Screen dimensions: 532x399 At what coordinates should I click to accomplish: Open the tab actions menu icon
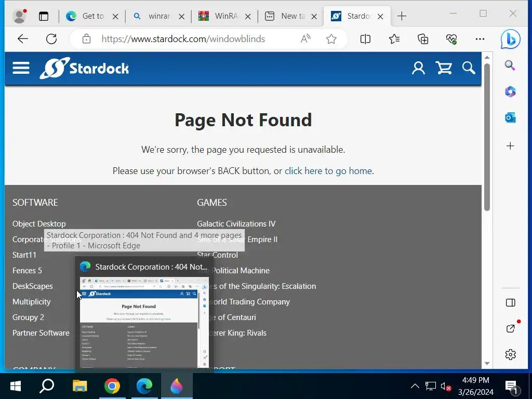click(44, 16)
